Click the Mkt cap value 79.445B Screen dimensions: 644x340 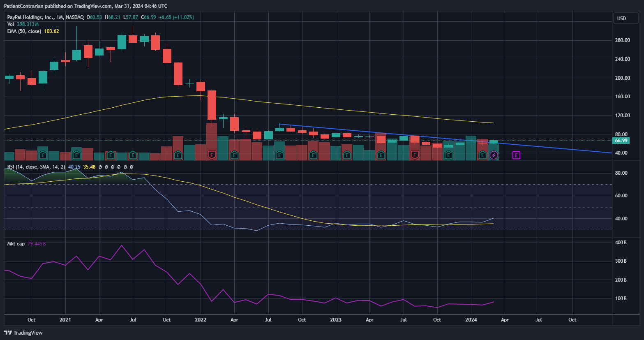pos(37,244)
